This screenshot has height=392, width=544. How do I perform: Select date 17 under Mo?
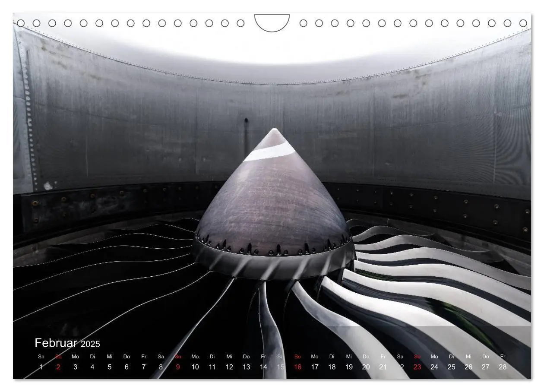tap(315, 367)
